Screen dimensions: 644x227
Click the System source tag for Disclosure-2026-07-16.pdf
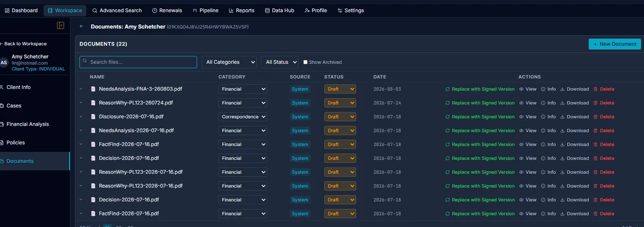[x=300, y=117]
